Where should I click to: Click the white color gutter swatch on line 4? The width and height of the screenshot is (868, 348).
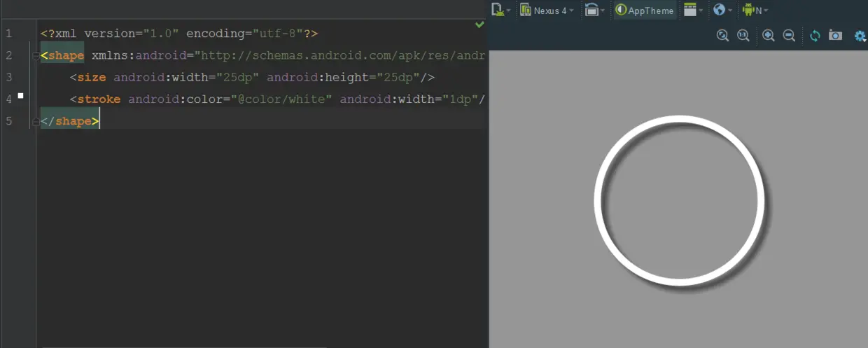pos(21,95)
